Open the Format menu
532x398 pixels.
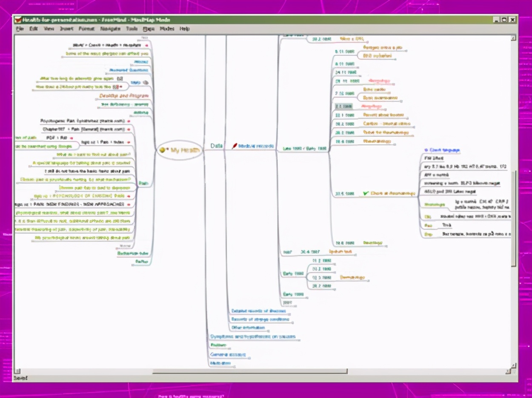tap(86, 29)
